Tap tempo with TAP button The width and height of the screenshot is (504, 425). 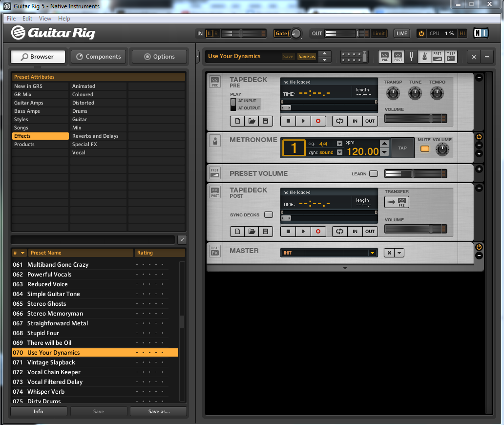click(402, 148)
